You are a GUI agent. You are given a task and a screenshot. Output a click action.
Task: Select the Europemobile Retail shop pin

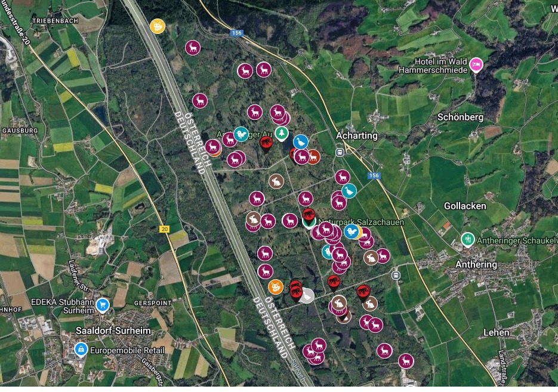coord(81,349)
